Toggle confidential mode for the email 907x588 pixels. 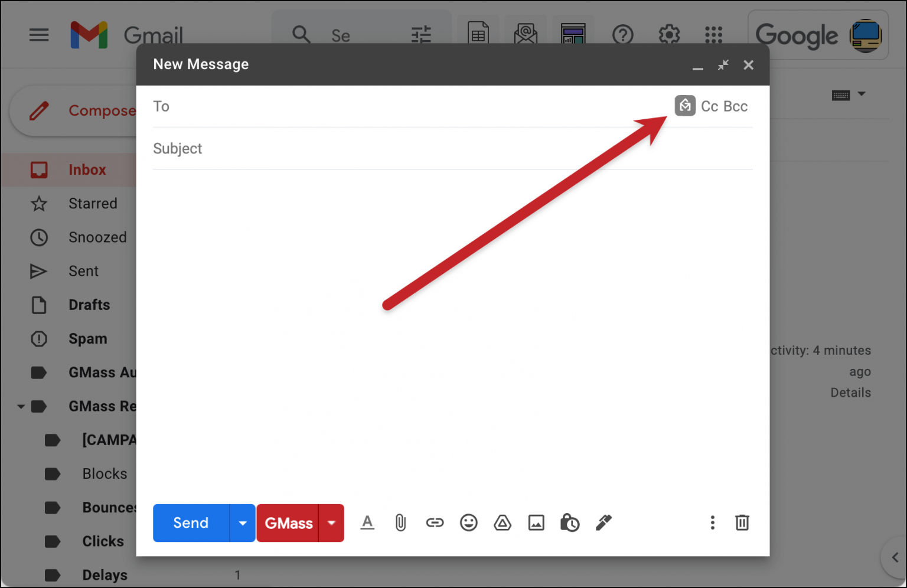tap(569, 522)
